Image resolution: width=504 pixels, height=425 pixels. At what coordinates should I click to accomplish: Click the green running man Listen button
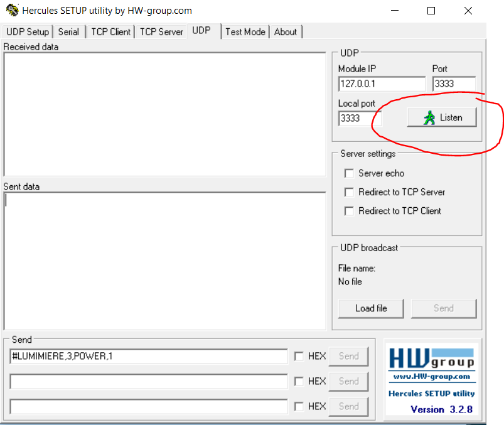441,117
